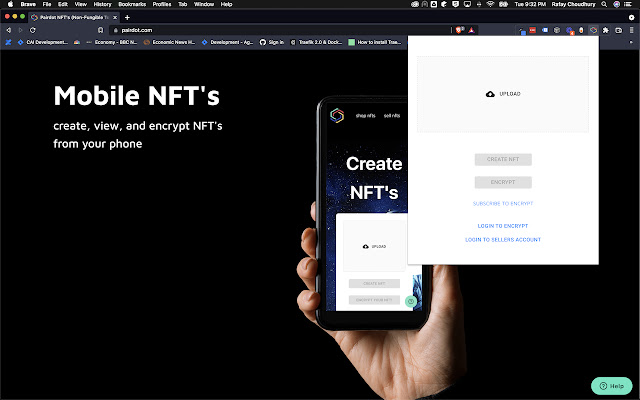Image resolution: width=640 pixels, height=400 pixels.
Task: Open the Brave wallet icon
Action: [x=618, y=30]
